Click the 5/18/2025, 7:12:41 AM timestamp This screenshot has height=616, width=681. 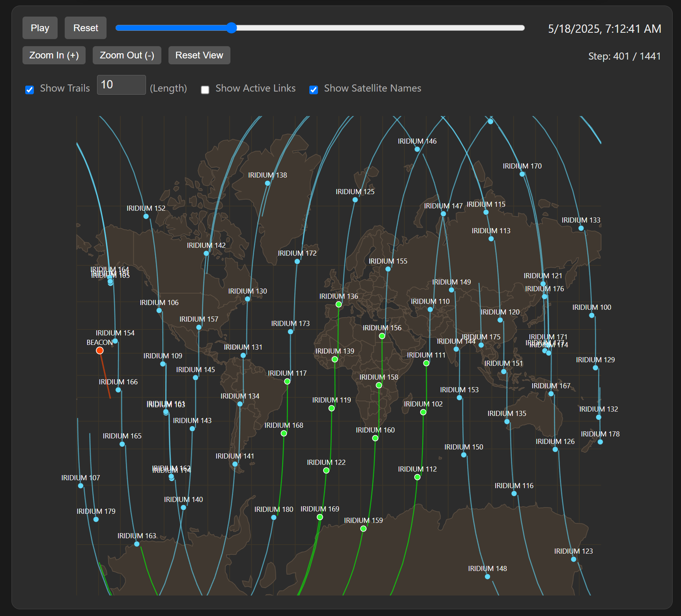click(x=604, y=29)
